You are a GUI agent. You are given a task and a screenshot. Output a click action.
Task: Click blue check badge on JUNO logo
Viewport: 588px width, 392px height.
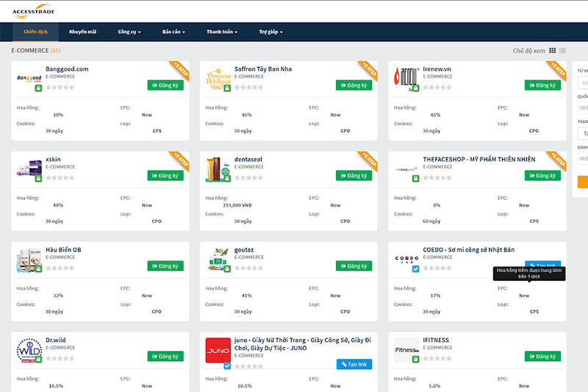pyautogui.click(x=227, y=366)
